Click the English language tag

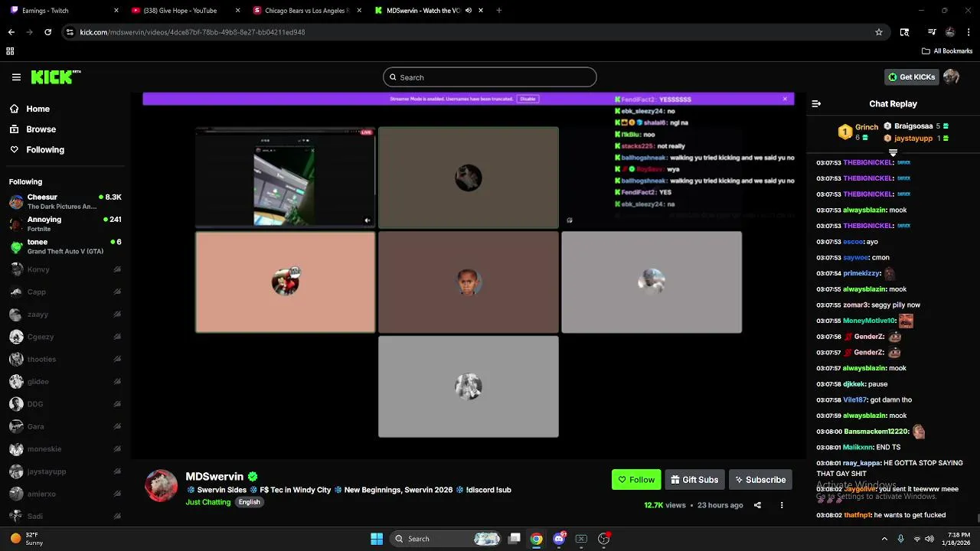[x=249, y=502]
